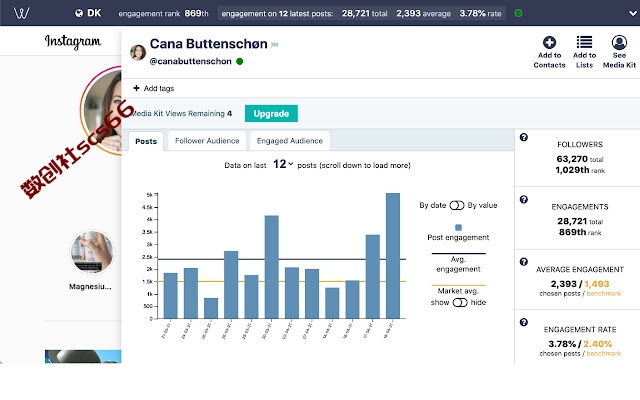
Task: Click help icon next to Followers
Action: tap(524, 138)
